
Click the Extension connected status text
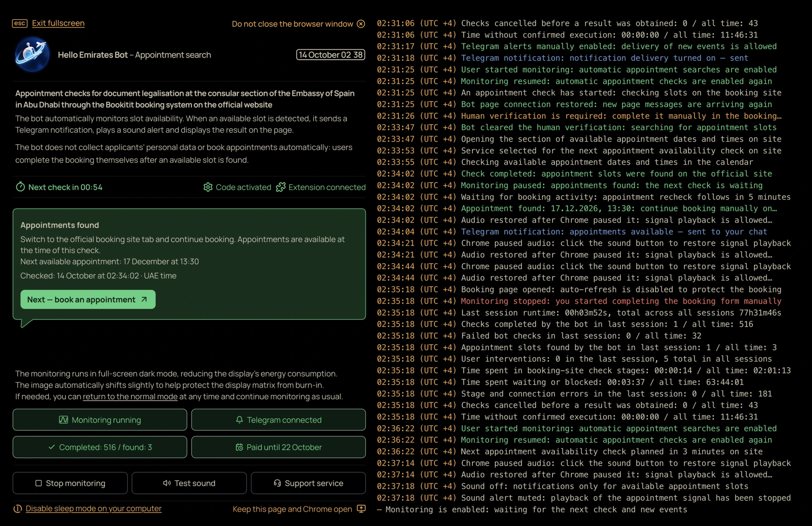point(327,187)
